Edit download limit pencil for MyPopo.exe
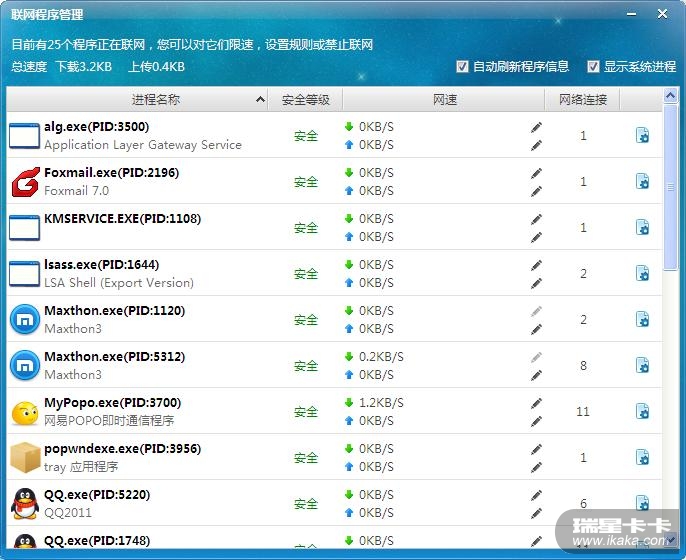The height and width of the screenshot is (560, 686). [x=536, y=403]
